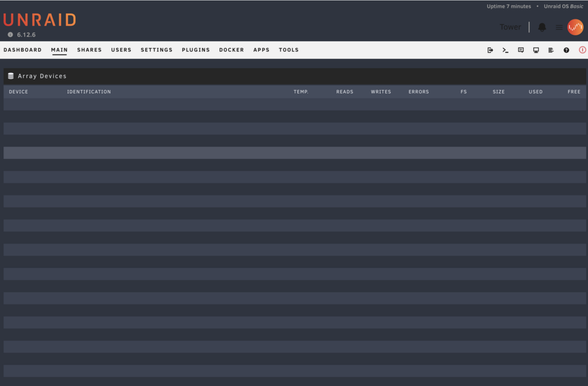Open the Plugins tab
The height and width of the screenshot is (386, 588).
point(196,50)
